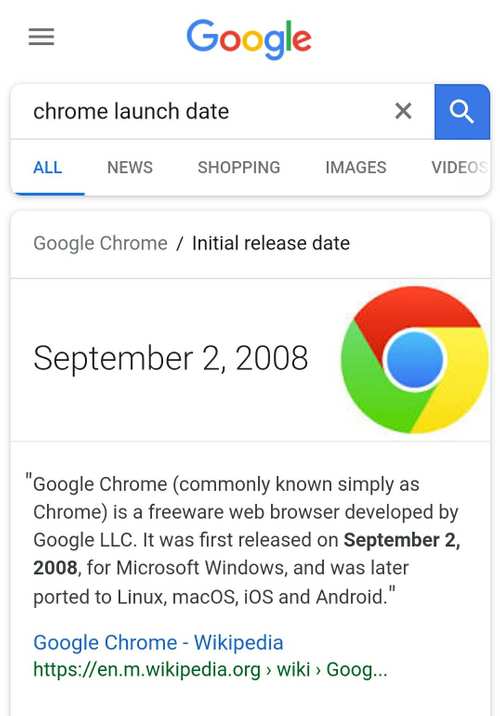500x716 pixels.
Task: Submit search with the blue magnifier button
Action: pyautogui.click(x=462, y=111)
